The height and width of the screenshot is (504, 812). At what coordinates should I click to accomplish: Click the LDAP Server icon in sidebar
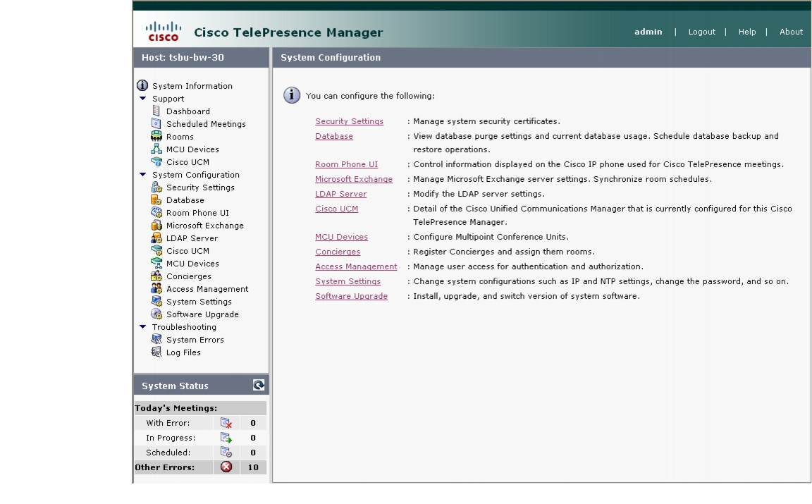click(156, 238)
